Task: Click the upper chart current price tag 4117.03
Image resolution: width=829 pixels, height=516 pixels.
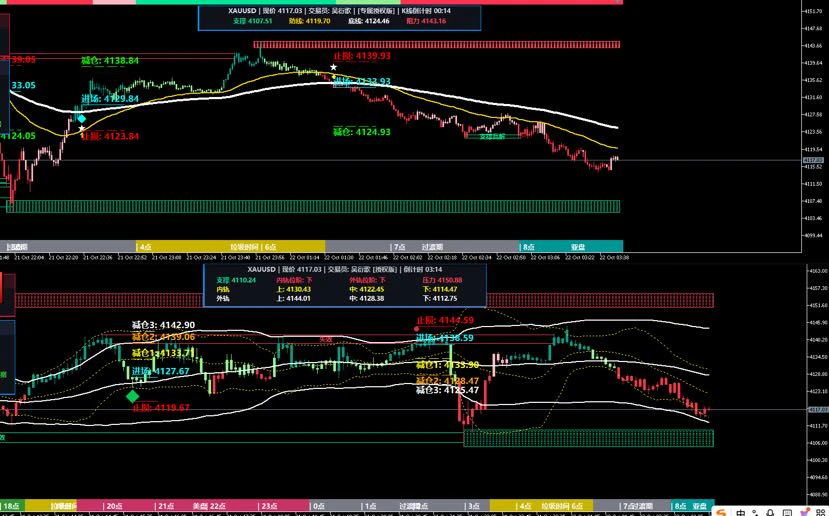Action: [x=813, y=160]
